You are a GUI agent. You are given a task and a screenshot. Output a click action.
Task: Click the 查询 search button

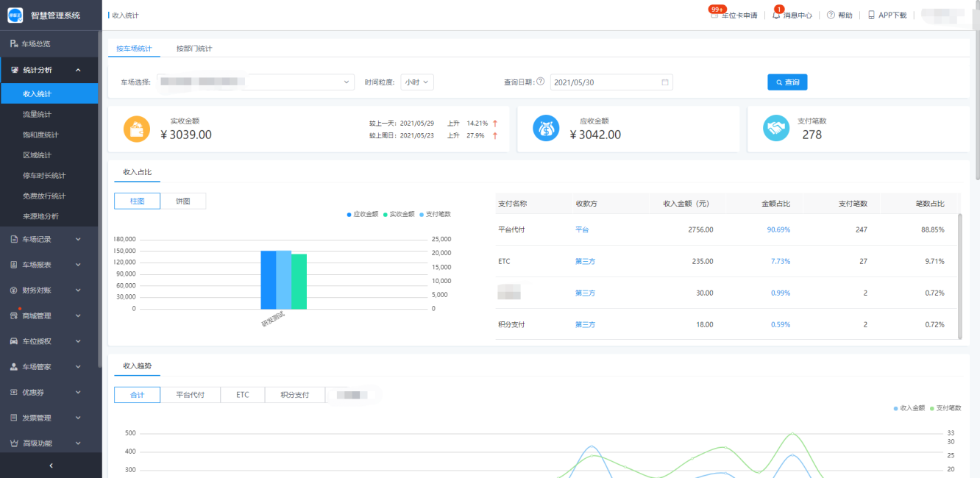point(787,82)
